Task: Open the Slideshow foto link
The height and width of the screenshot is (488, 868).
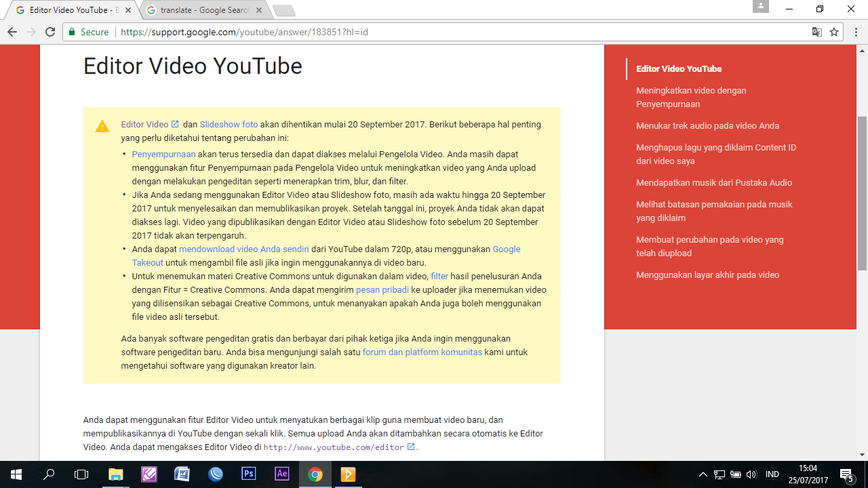Action: coord(229,125)
